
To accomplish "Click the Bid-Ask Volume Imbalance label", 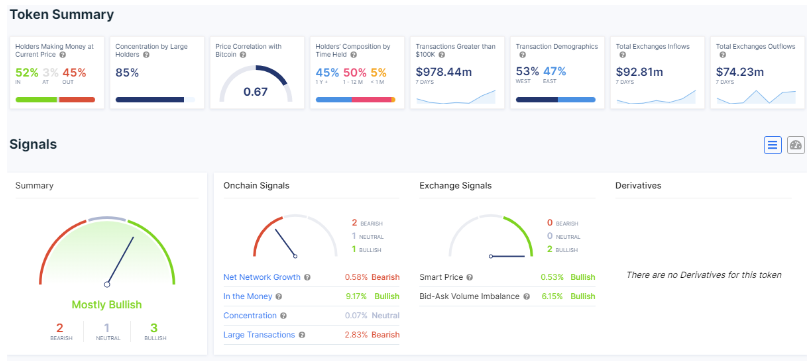I will (470, 296).
